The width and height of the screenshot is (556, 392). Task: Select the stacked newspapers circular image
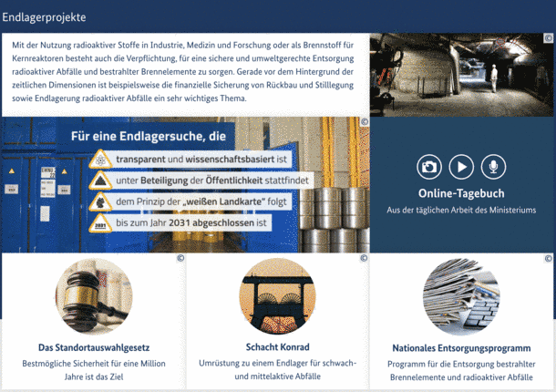click(x=461, y=297)
